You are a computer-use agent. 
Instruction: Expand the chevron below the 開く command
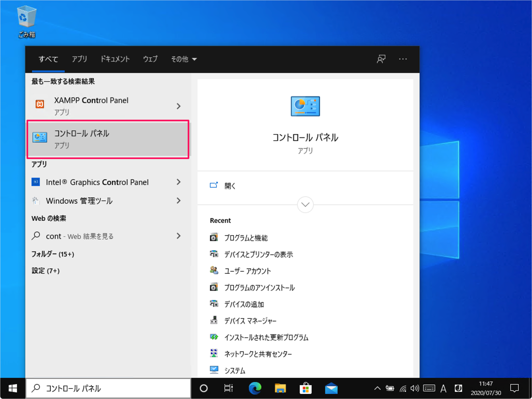(x=305, y=204)
